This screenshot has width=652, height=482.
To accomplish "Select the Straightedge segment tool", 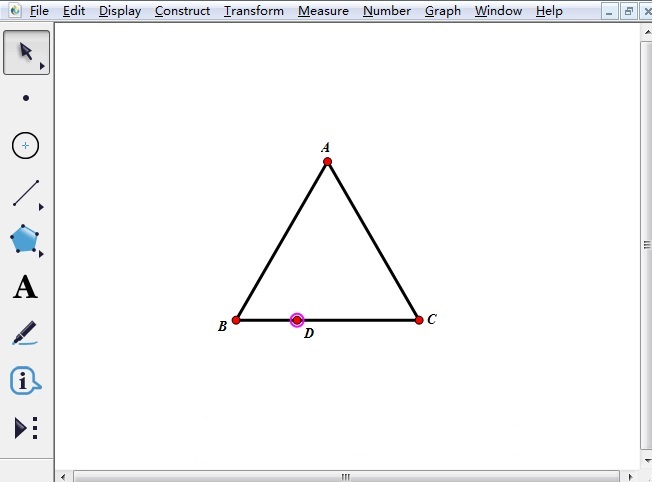I will point(26,193).
